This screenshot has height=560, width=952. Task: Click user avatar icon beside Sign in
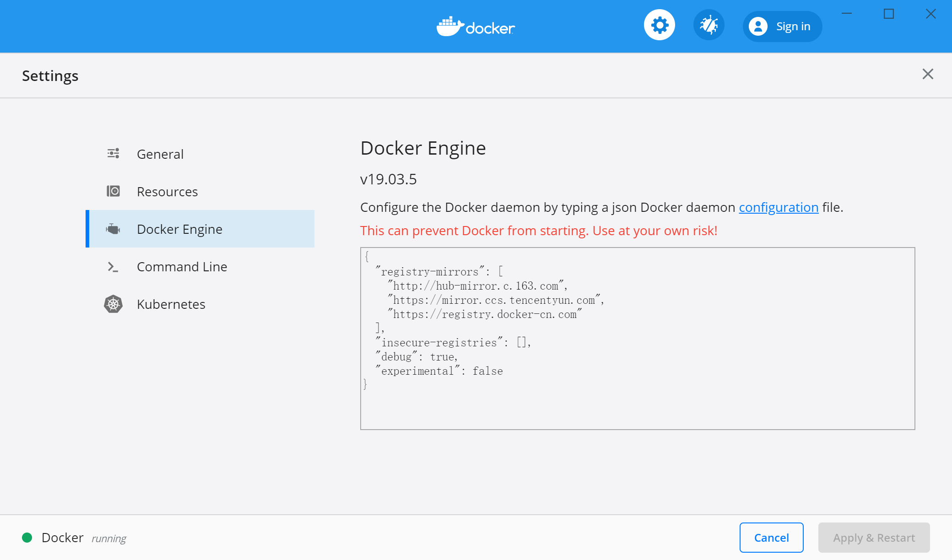pos(758,27)
